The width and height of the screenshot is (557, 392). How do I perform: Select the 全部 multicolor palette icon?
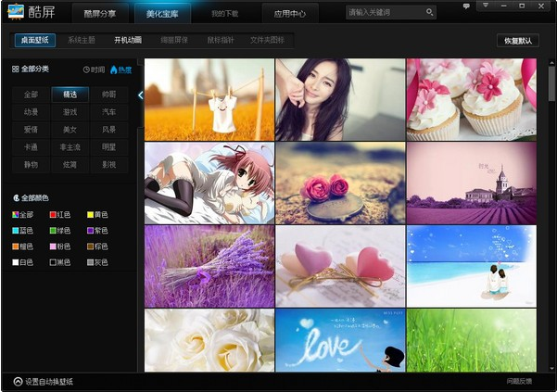click(15, 214)
